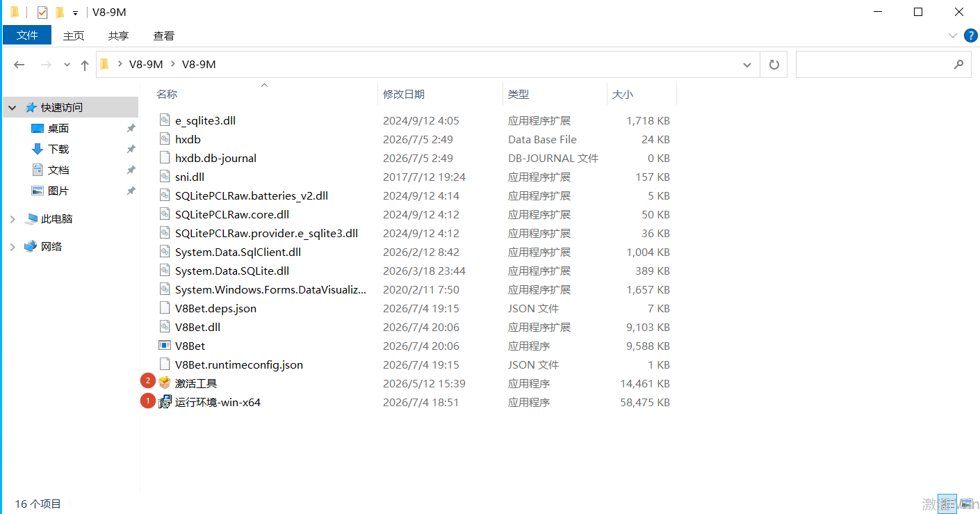Select the hxdb database file icon
The height and width of the screenshot is (514, 980).
(x=165, y=139)
